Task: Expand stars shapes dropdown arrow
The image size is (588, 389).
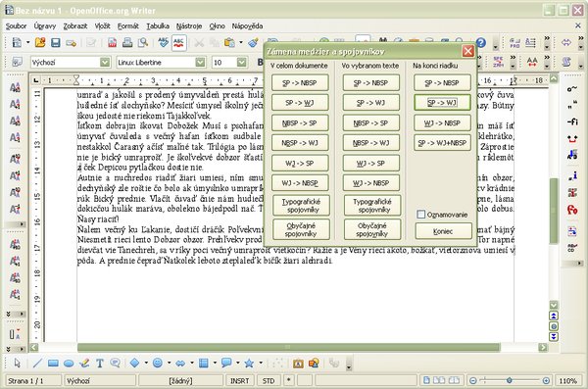Action: [x=261, y=363]
